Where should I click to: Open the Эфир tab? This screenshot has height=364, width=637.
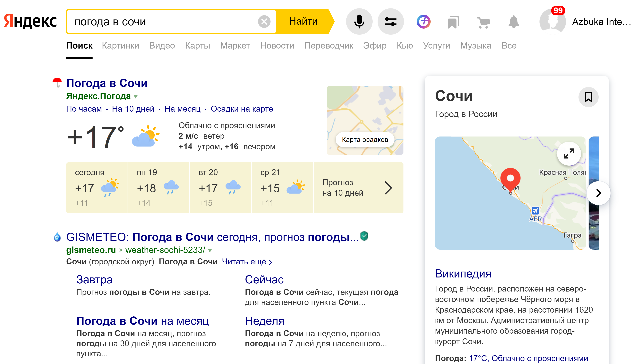pos(375,45)
